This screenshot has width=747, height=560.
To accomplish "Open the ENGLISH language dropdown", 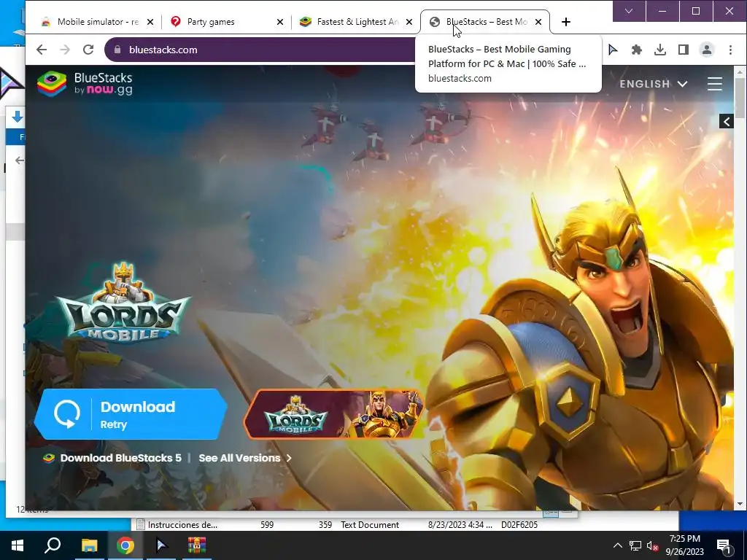I will pos(654,84).
